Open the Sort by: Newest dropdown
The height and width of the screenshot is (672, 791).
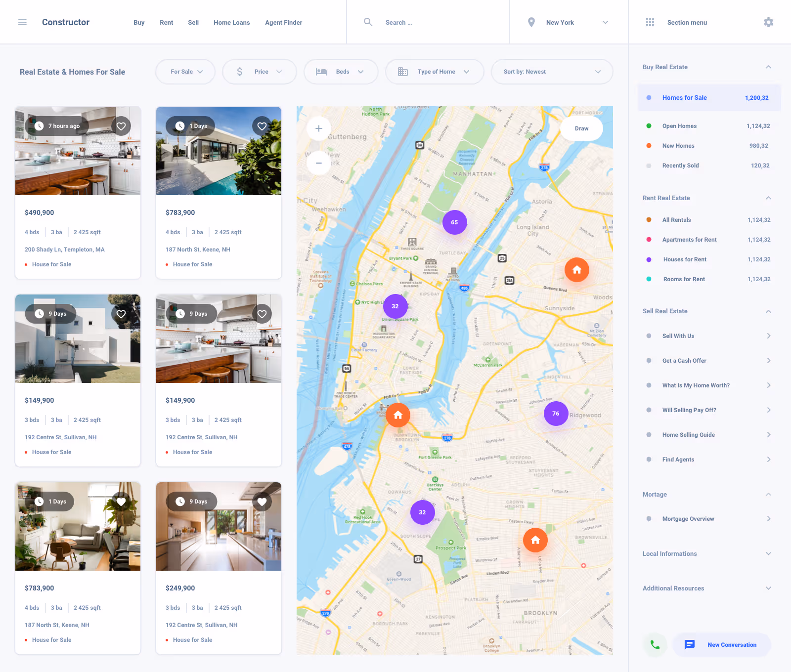(552, 72)
